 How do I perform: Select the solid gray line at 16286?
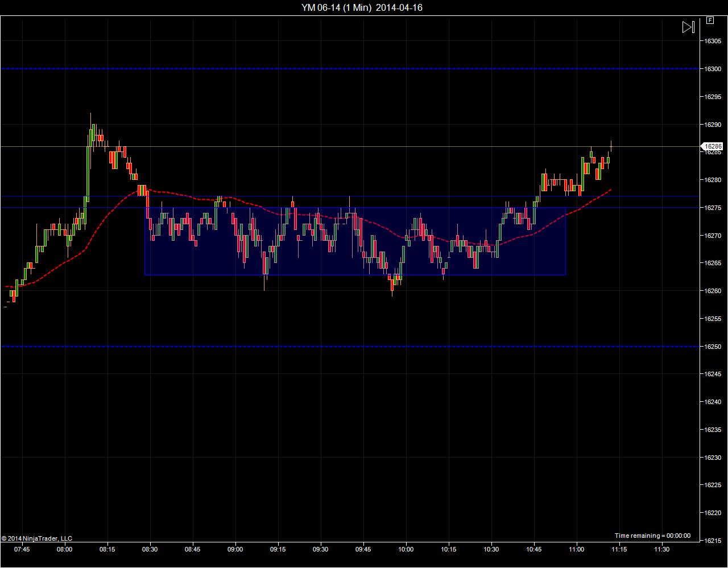pyautogui.click(x=349, y=146)
